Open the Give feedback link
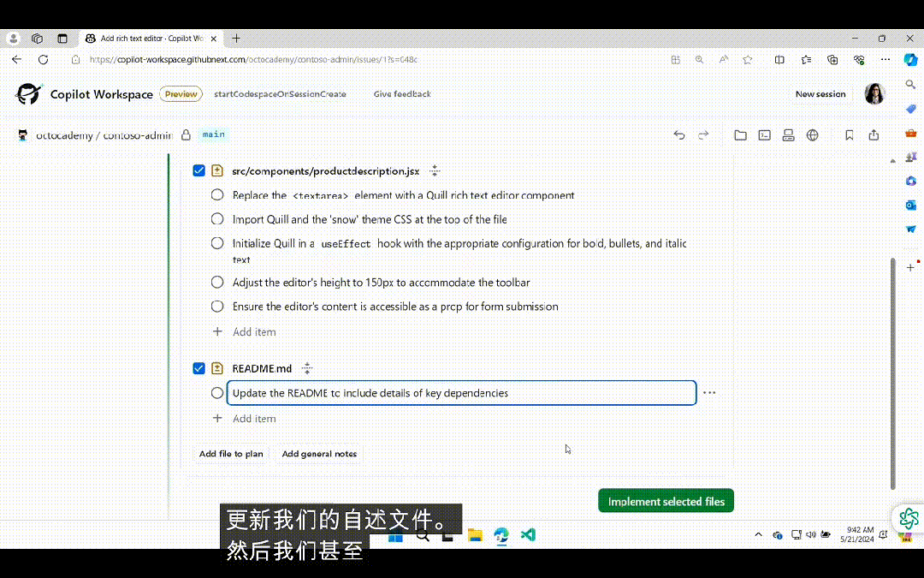 tap(402, 94)
